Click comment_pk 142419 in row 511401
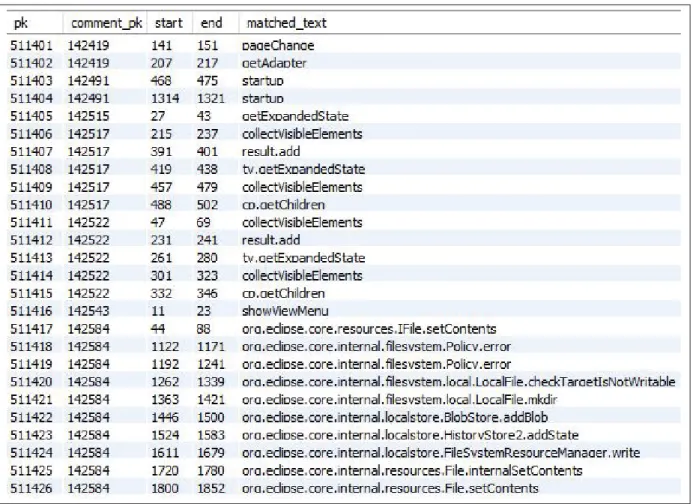Image resolution: width=693 pixels, height=504 pixels. click(88, 46)
